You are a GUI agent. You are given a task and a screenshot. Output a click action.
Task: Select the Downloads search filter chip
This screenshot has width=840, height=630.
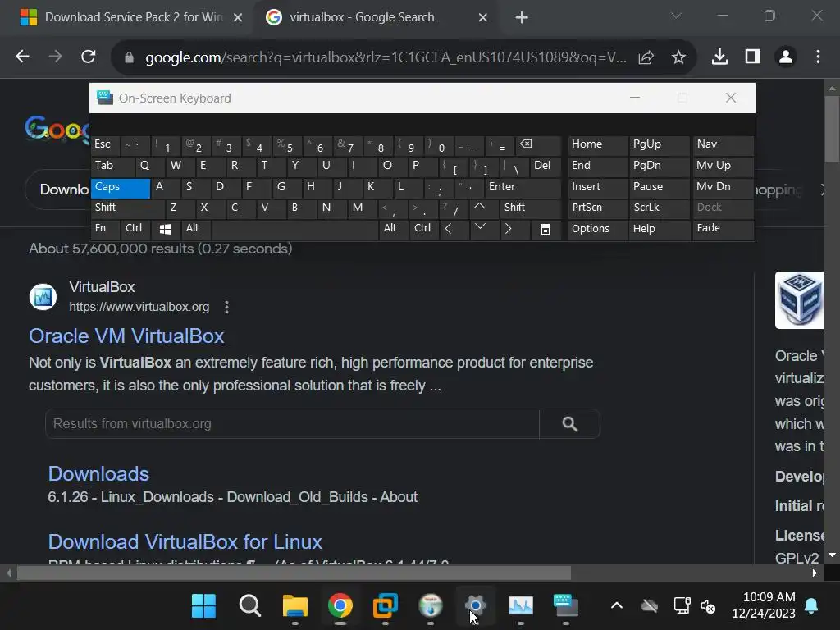click(x=58, y=189)
